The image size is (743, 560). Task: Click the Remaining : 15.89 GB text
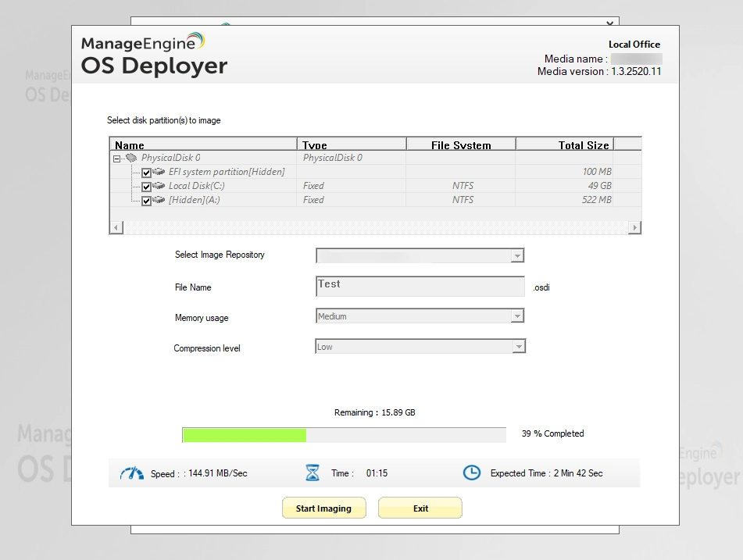(x=375, y=412)
